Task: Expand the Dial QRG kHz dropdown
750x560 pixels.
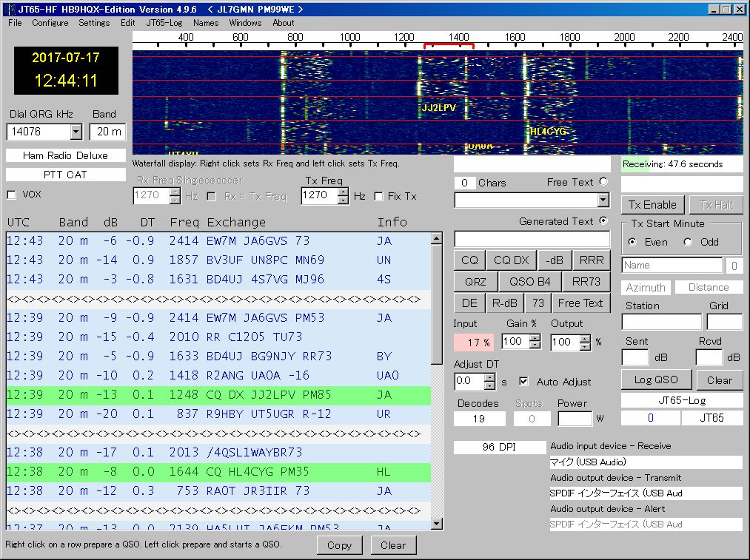Action: 76,132
